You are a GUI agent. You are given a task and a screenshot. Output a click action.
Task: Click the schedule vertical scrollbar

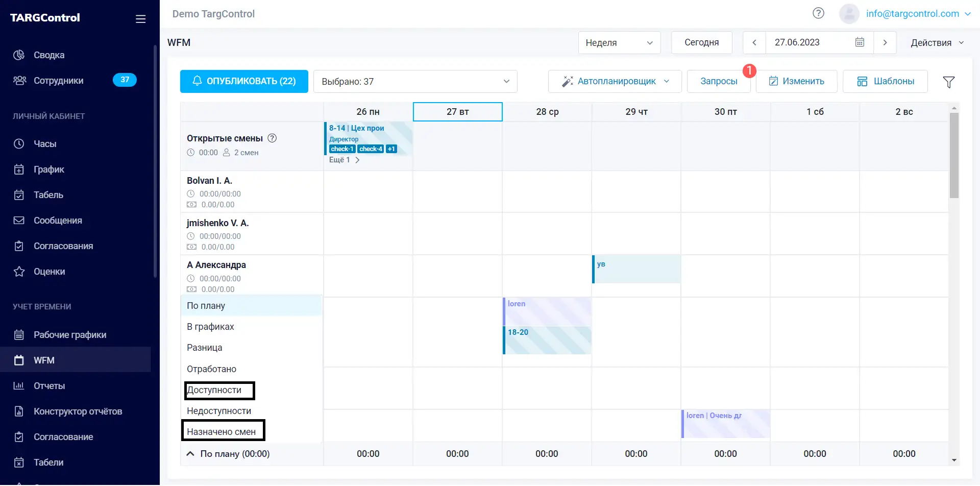click(x=954, y=155)
